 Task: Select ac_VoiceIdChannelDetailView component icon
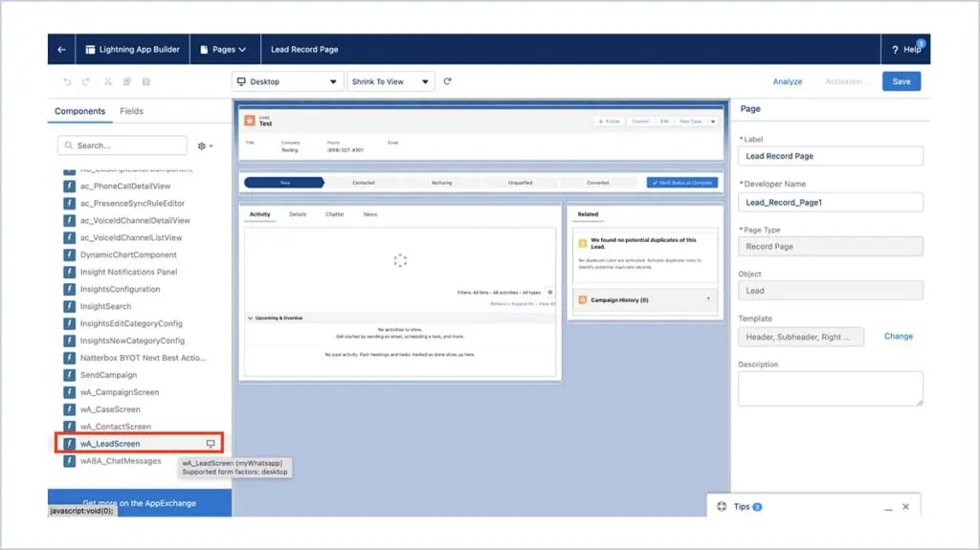(x=69, y=221)
